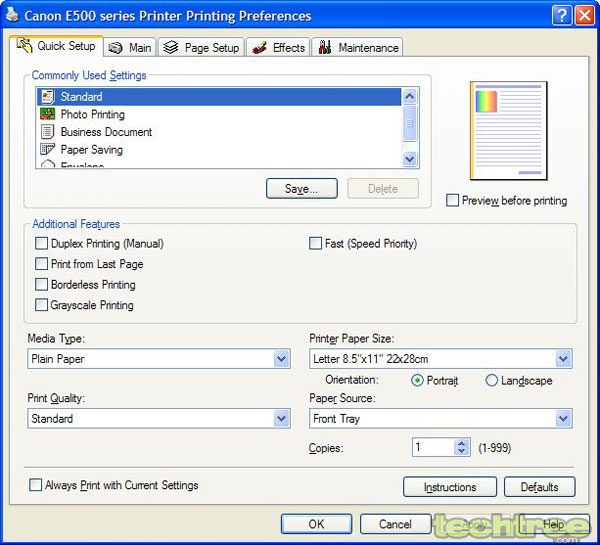Toggle Fast (Speed Priority) checkbox
This screenshot has width=600, height=545.
click(x=315, y=243)
